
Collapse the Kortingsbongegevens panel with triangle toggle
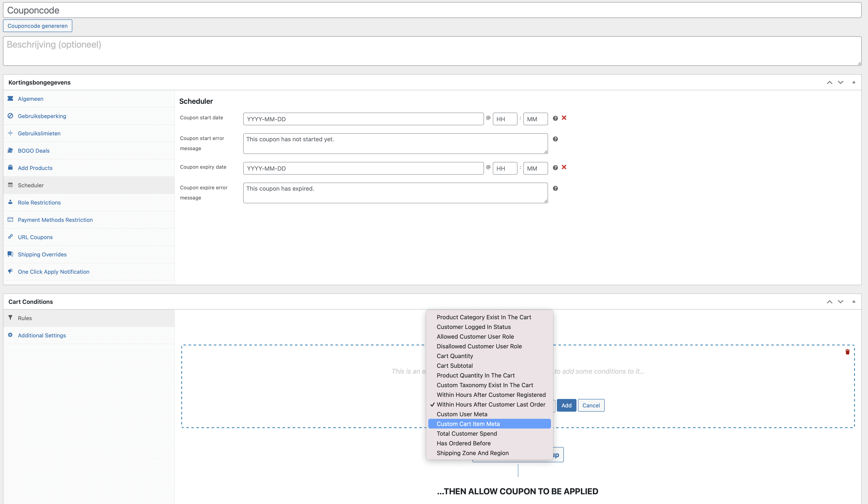tap(853, 82)
